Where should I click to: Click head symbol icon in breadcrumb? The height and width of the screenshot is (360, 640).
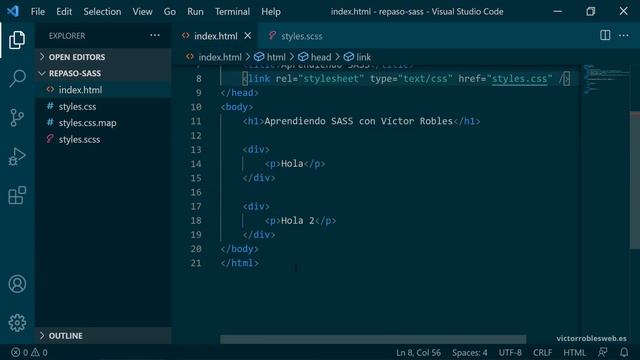point(303,57)
